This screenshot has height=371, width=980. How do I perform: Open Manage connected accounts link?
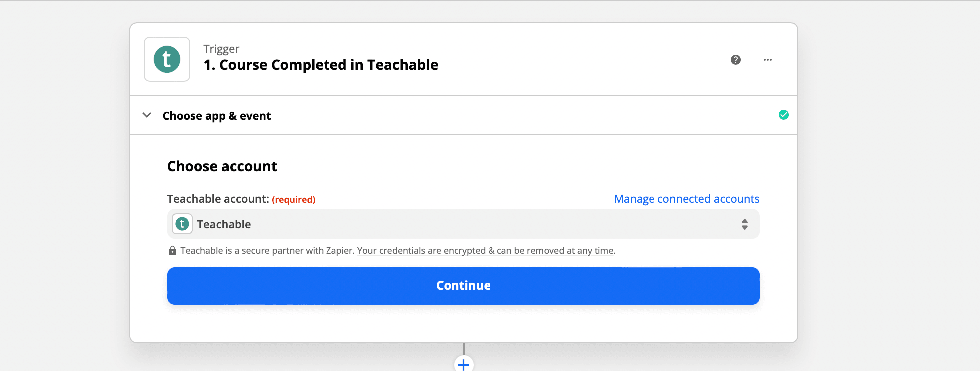686,199
